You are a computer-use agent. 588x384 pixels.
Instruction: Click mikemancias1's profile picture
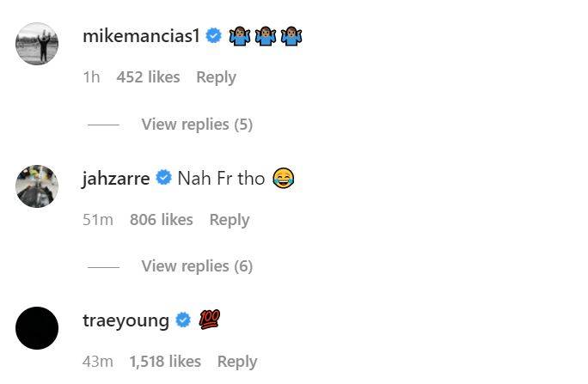click(37, 44)
